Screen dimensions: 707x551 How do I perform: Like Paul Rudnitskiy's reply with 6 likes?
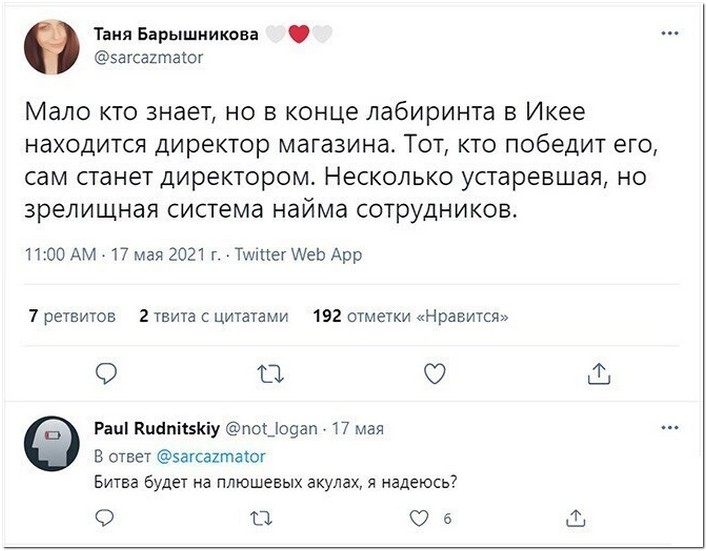coord(419,519)
